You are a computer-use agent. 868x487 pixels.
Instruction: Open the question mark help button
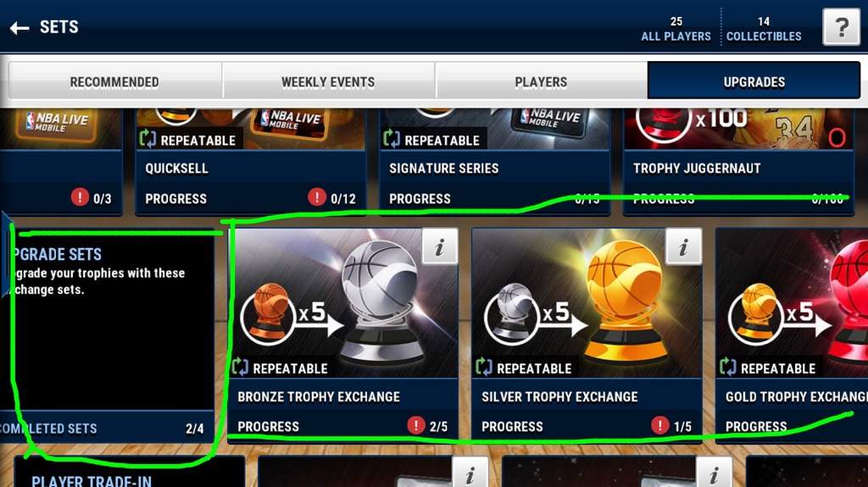841,26
